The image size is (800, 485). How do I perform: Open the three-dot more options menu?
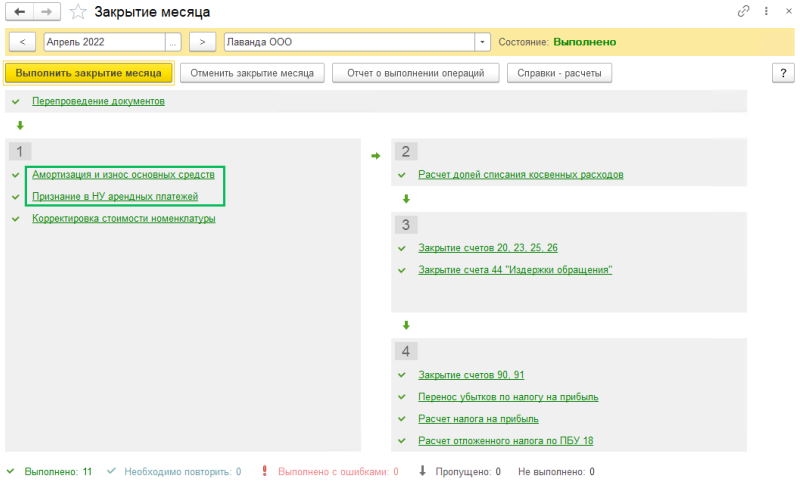[x=766, y=11]
